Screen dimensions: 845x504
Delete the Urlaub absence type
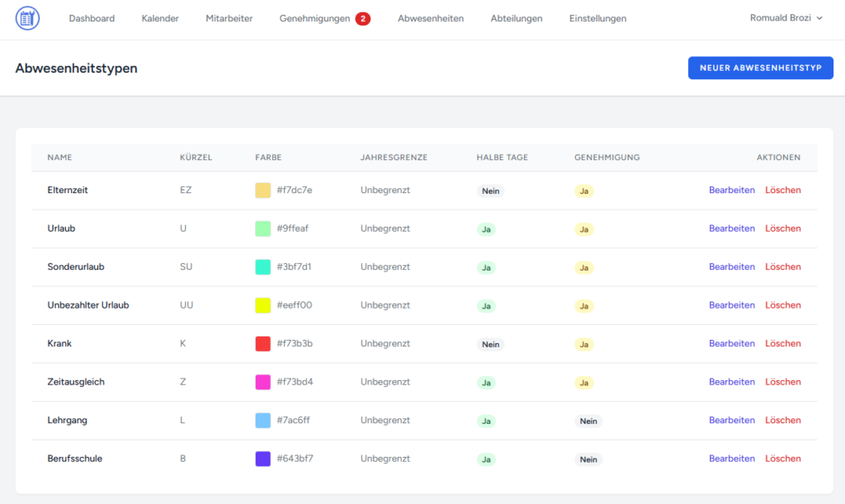(x=782, y=228)
